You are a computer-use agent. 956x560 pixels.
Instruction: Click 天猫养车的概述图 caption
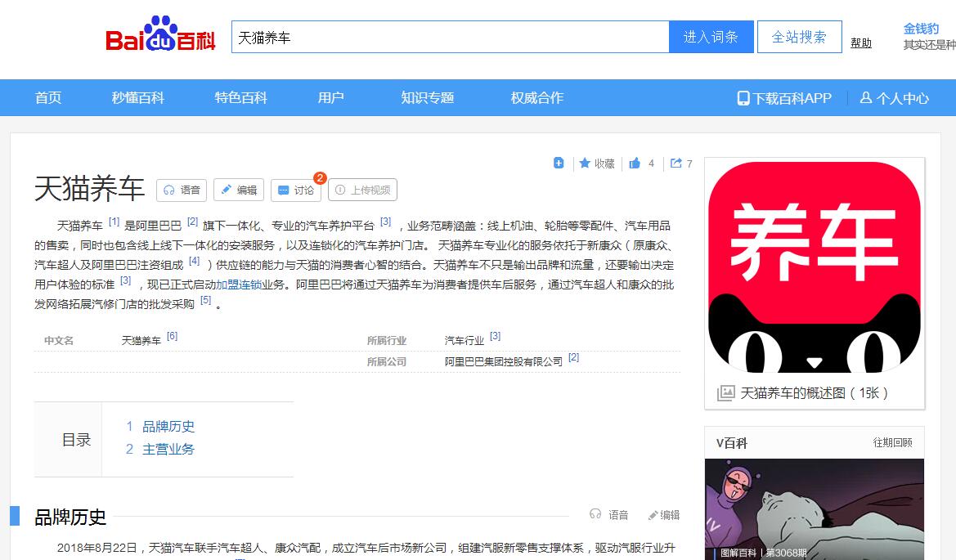pyautogui.click(x=814, y=393)
